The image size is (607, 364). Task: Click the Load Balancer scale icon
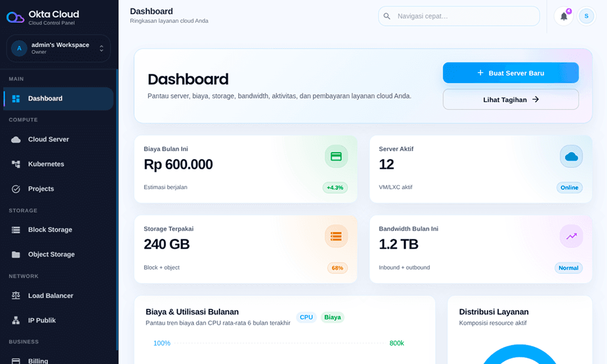point(16,295)
